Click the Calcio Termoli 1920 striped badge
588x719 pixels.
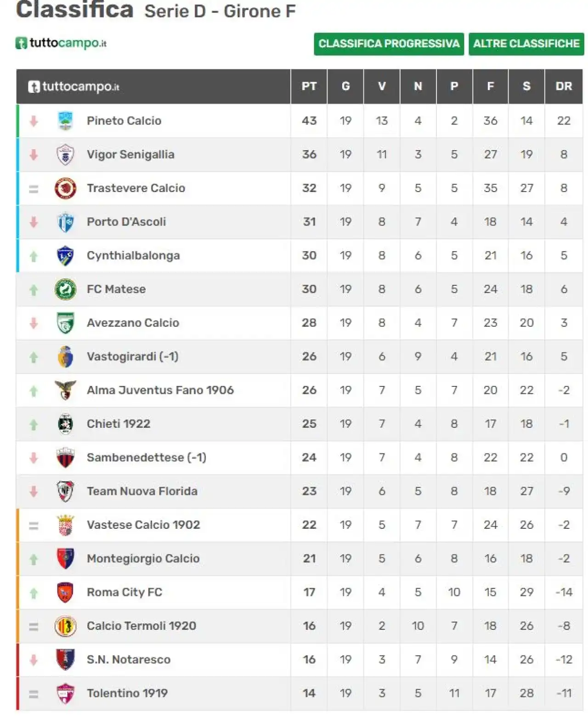coord(65,626)
